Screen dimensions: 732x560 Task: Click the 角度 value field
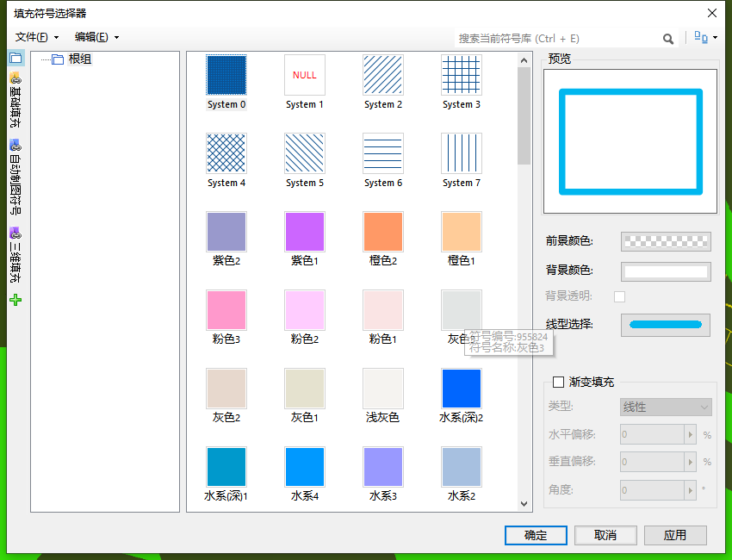[x=652, y=490]
